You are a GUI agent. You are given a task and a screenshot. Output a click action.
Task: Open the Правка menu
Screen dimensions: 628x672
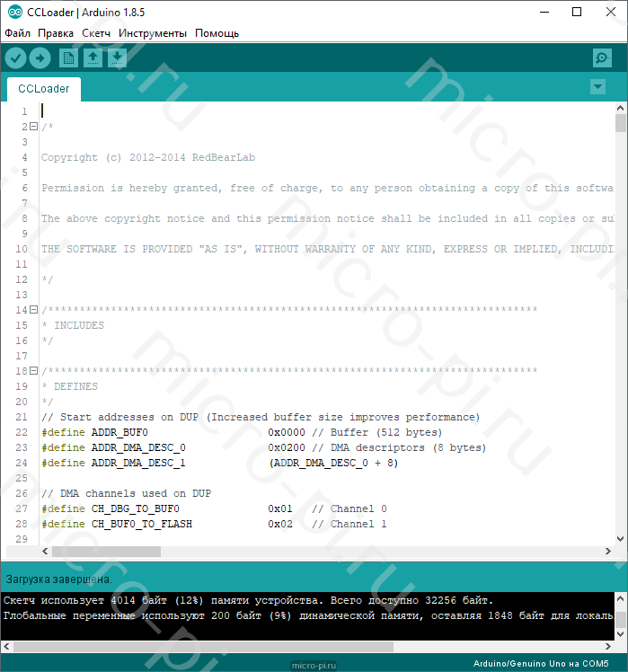coord(56,33)
